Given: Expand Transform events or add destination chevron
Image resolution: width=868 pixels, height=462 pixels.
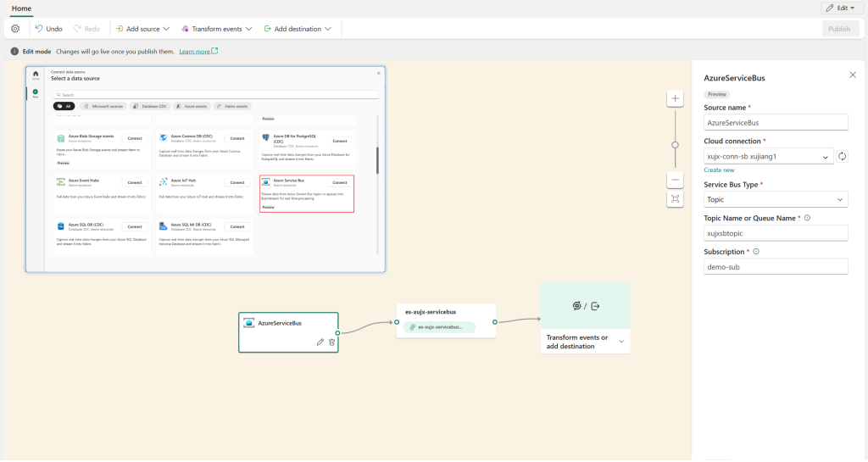Looking at the screenshot, I should (x=621, y=342).
